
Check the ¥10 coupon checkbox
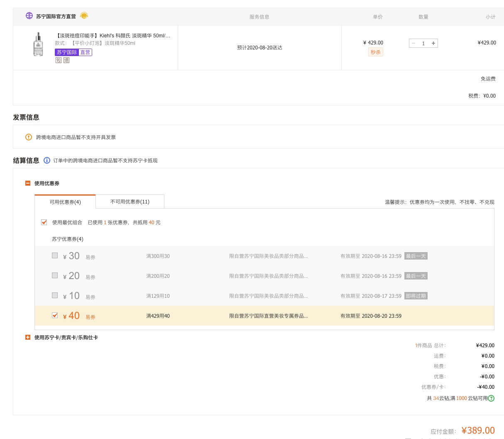pos(55,295)
